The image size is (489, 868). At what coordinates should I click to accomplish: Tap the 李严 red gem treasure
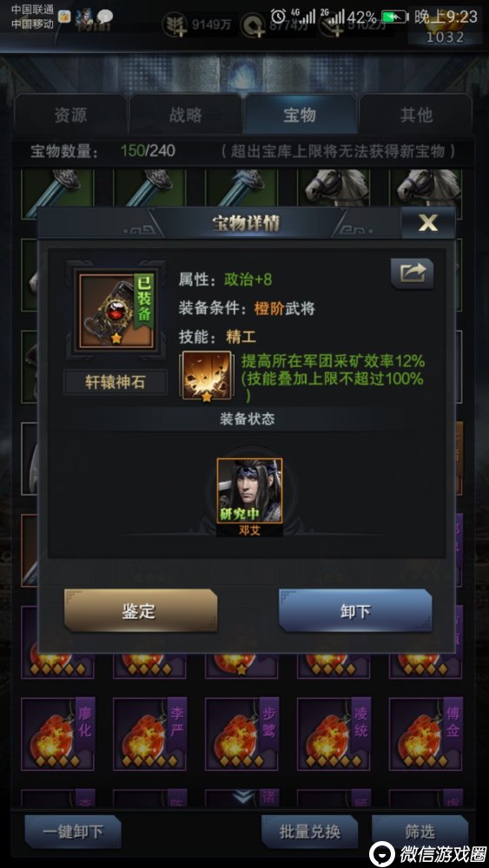click(x=149, y=733)
